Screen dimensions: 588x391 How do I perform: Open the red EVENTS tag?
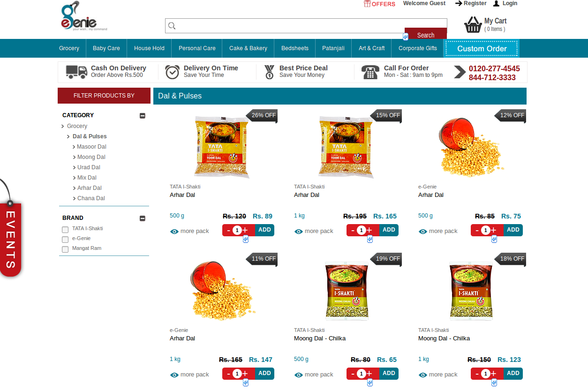coord(10,239)
